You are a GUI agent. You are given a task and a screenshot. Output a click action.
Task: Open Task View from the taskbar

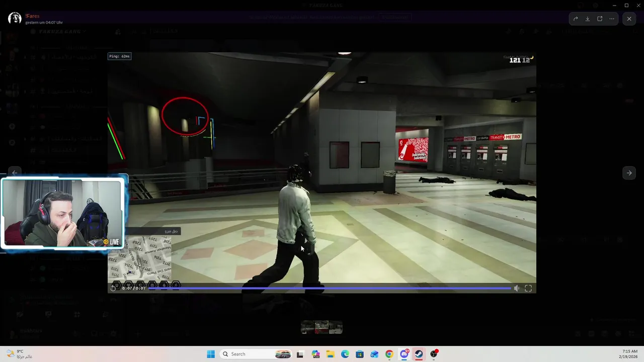pyautogui.click(x=300, y=354)
